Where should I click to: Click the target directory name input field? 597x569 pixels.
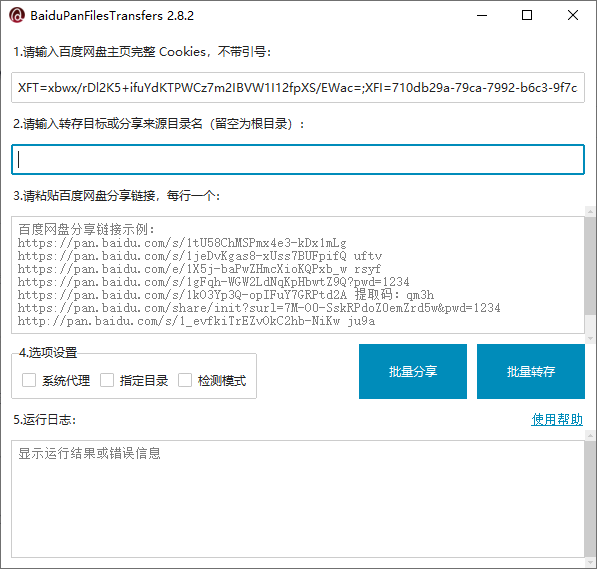tap(298, 160)
